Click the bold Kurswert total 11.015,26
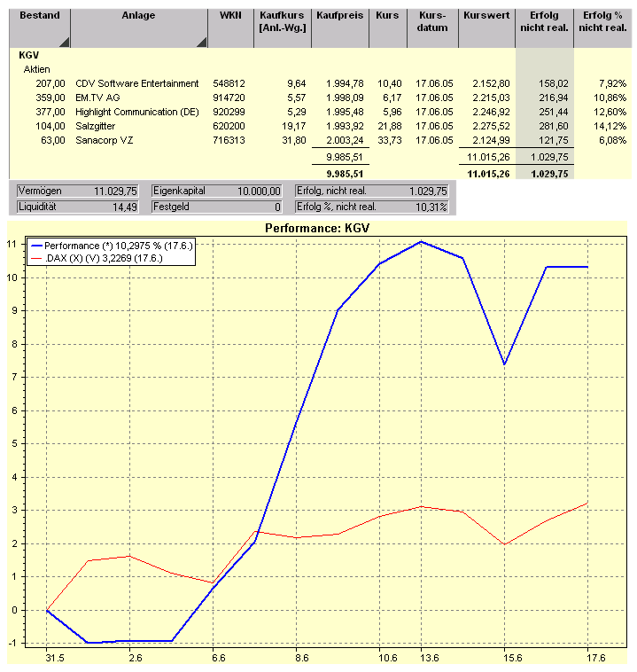This screenshot has height=672, width=637. [489, 174]
